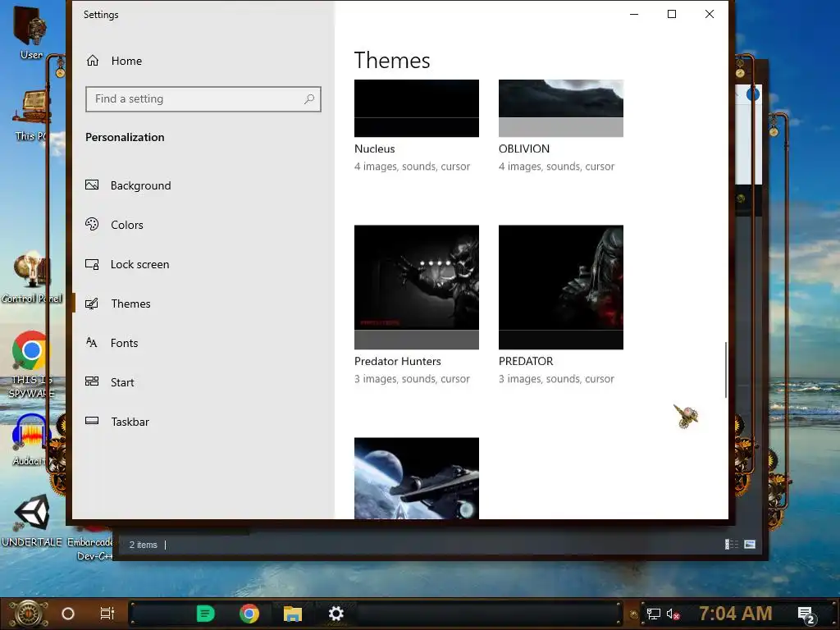Click the Fonts AA icon
The image size is (840, 630).
point(92,342)
